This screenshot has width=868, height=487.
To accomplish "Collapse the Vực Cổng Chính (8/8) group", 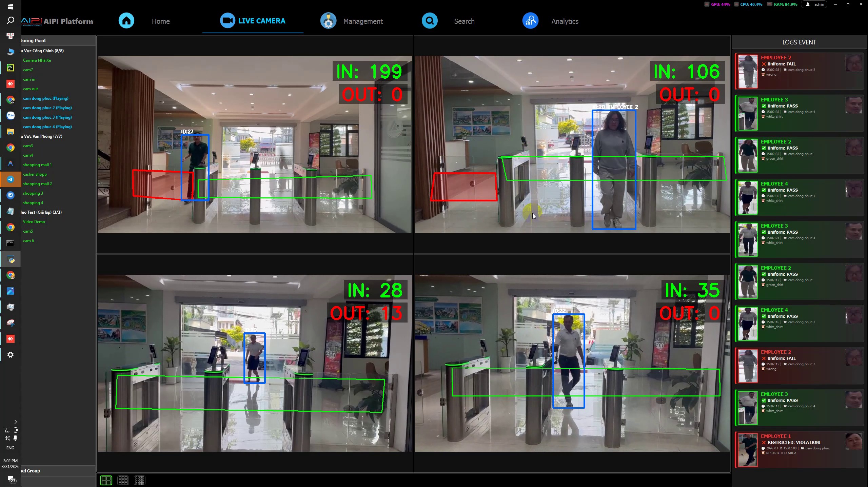I will [42, 51].
